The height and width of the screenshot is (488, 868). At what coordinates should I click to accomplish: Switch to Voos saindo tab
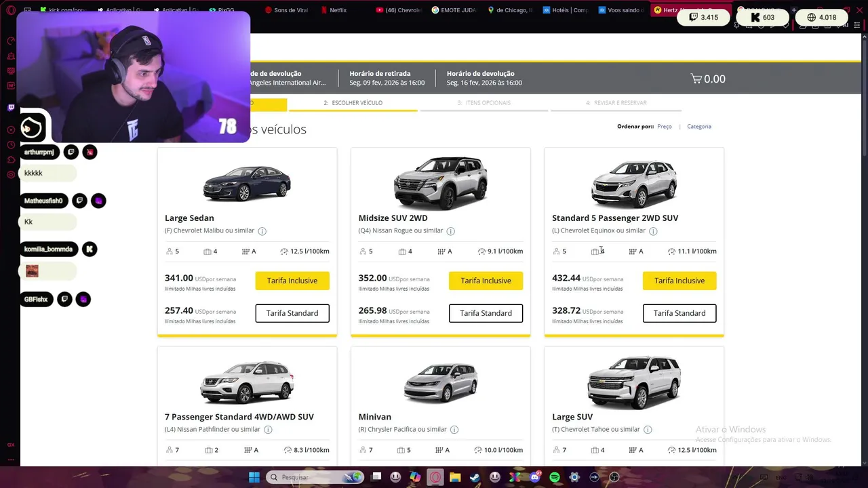621,10
